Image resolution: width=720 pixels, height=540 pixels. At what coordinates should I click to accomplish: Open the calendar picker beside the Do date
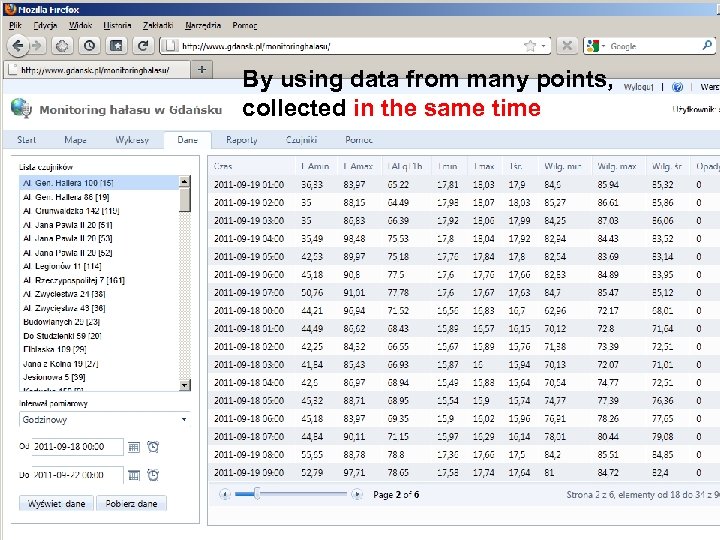134,475
